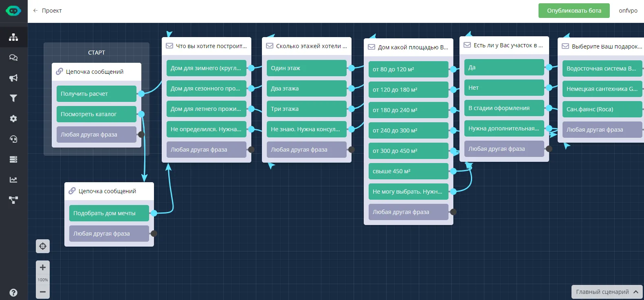Image resolution: width=644 pixels, height=300 pixels.
Task: Open the onfvpo account menu
Action: coord(628,11)
